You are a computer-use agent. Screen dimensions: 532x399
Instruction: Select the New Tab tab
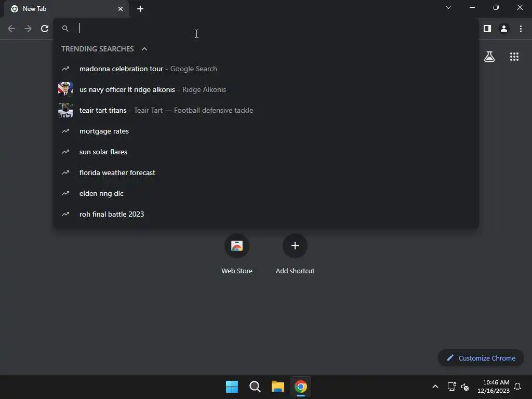tap(66, 9)
